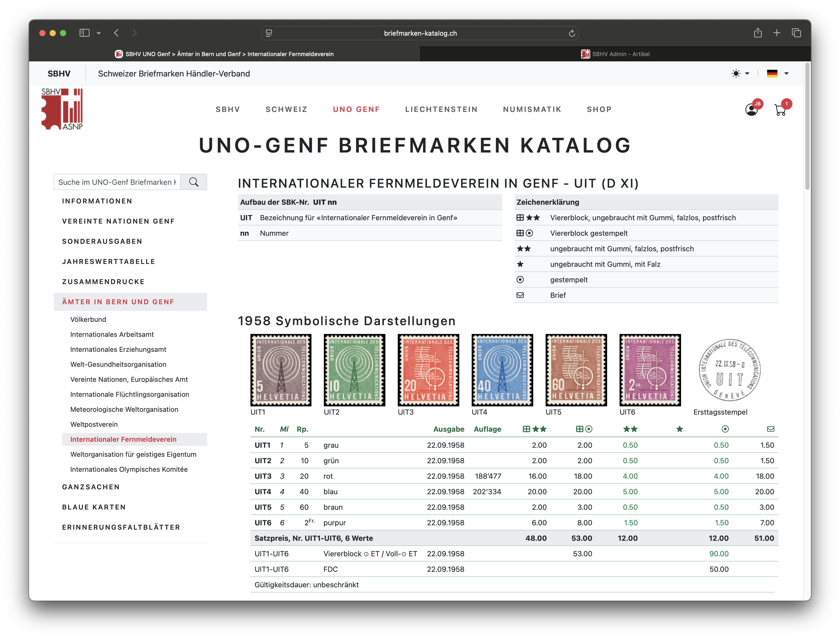Screen dimensions: 840x639
Task: Click the briefmarken-katalog.ch address field
Action: (420, 33)
